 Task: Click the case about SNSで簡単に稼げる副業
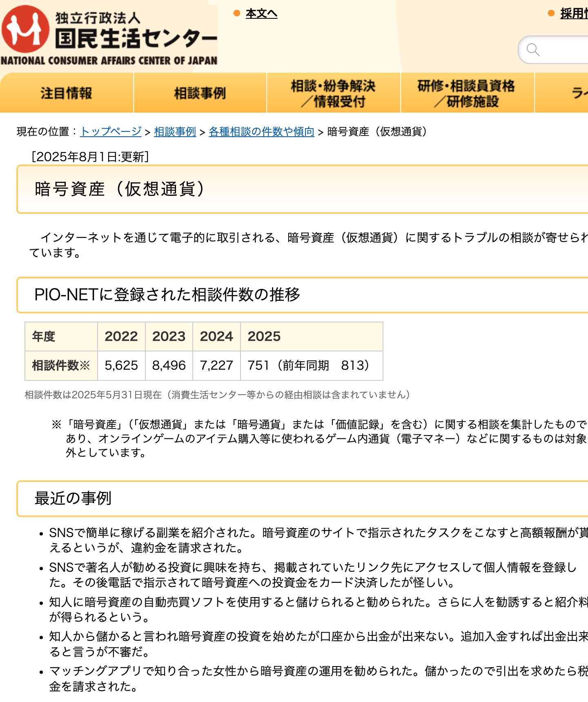[x=318, y=540]
